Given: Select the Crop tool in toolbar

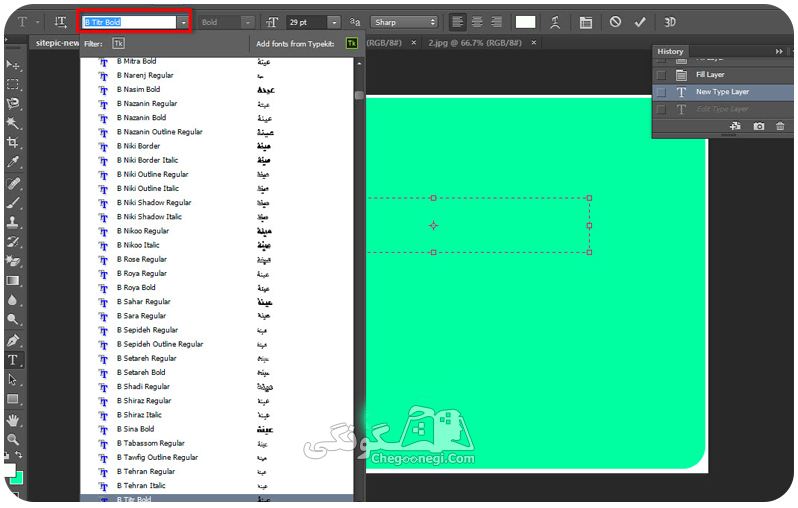Looking at the screenshot, I should tap(13, 143).
